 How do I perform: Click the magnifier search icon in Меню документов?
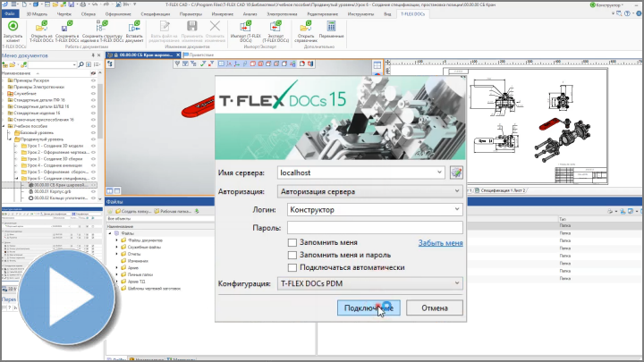[80, 64]
